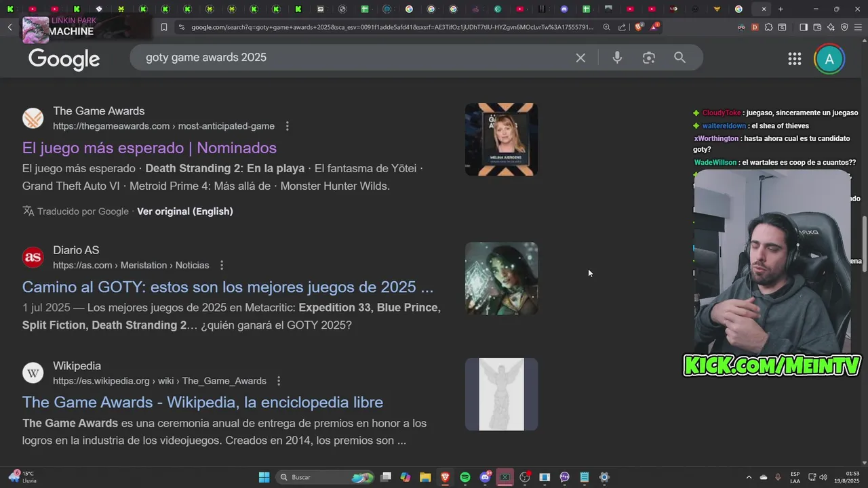
Task: Open the Brave Wallet icon
Action: (x=817, y=27)
